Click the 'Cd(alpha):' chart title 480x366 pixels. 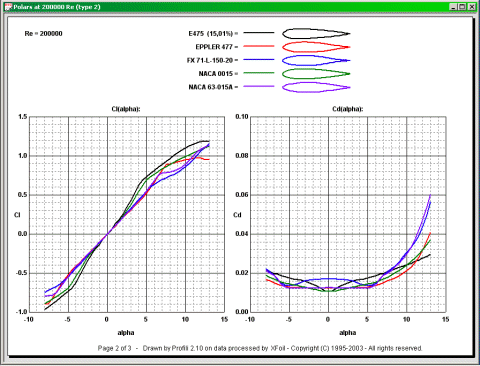(x=347, y=109)
